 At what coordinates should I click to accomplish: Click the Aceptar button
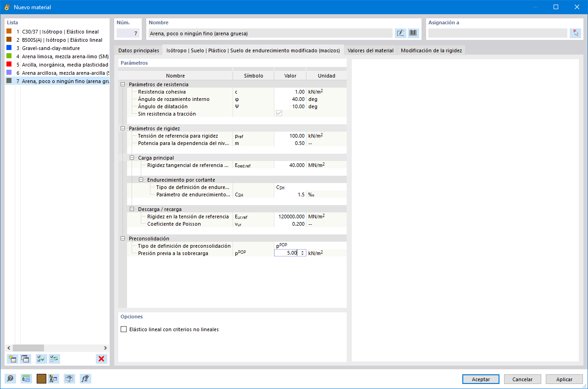481,379
